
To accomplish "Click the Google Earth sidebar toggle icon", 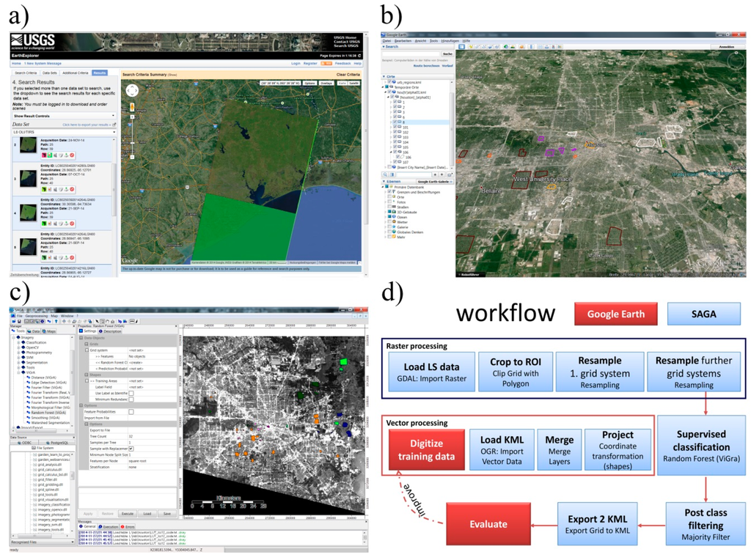I will click(x=461, y=47).
